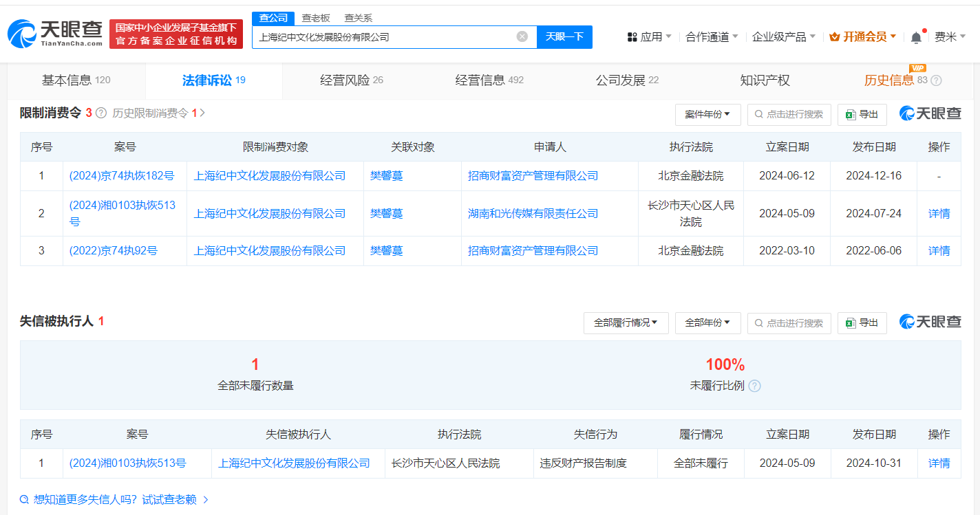980x515 pixels.
Task: Open case (2024)京74执恢182号
Action: click(x=122, y=176)
